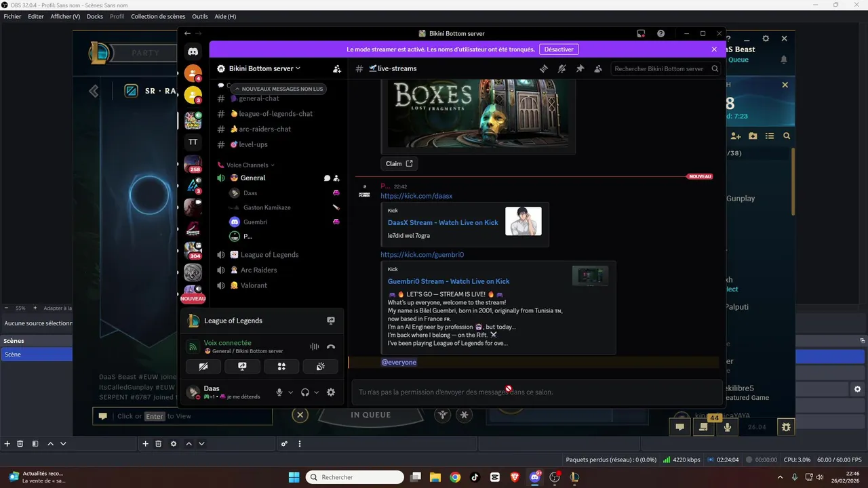The image size is (868, 488).
Task: Remove scene with OBS trash icon under Scènes
Action: click(x=20, y=444)
